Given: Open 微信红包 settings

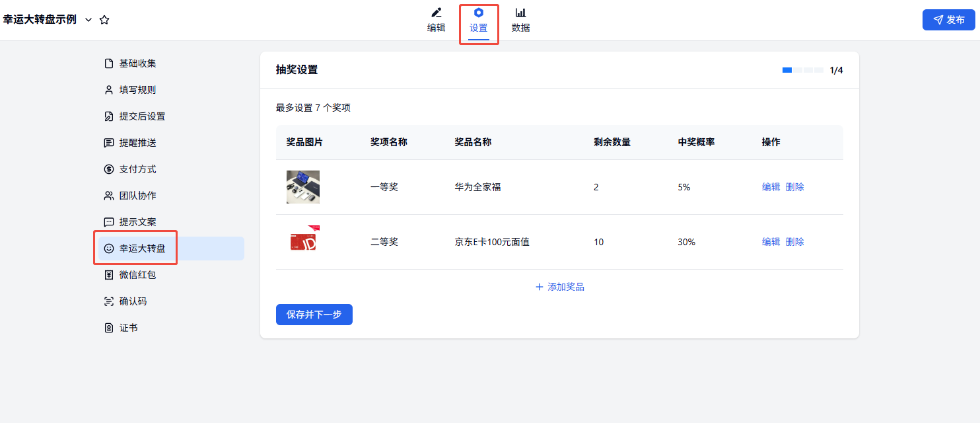Looking at the screenshot, I should 137,275.
